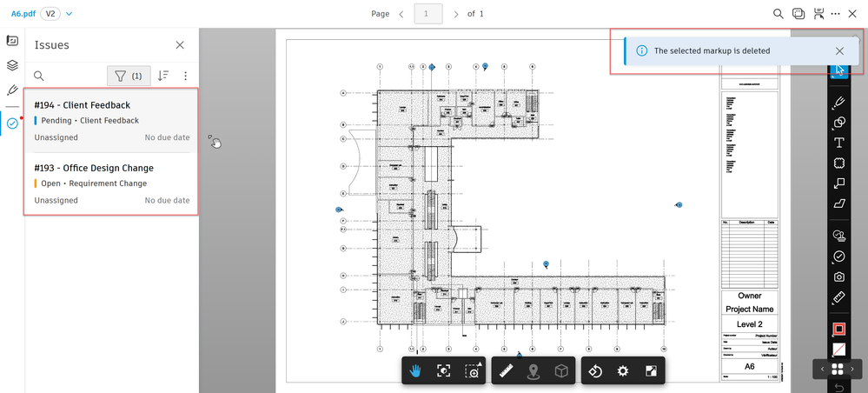Toggle the Issues panel sidebar icon
868x393 pixels.
[x=12, y=123]
